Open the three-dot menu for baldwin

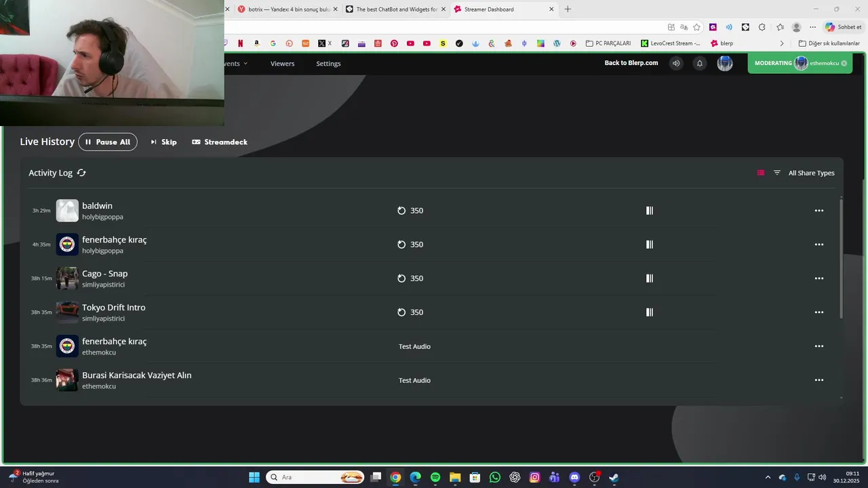pos(819,211)
